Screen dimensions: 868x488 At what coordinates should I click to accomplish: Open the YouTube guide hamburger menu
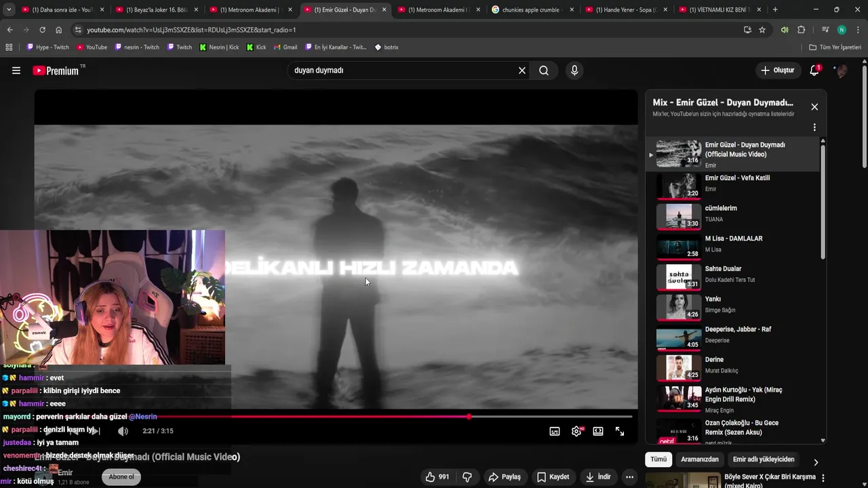coord(16,70)
